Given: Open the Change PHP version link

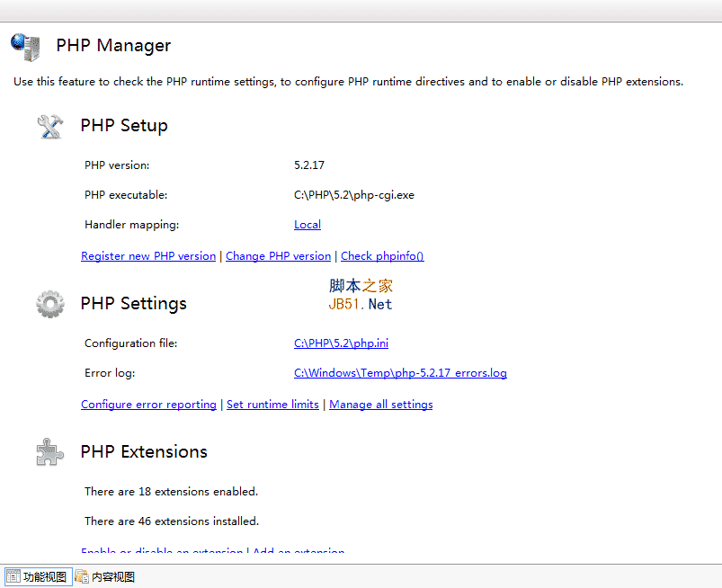Looking at the screenshot, I should tap(278, 256).
